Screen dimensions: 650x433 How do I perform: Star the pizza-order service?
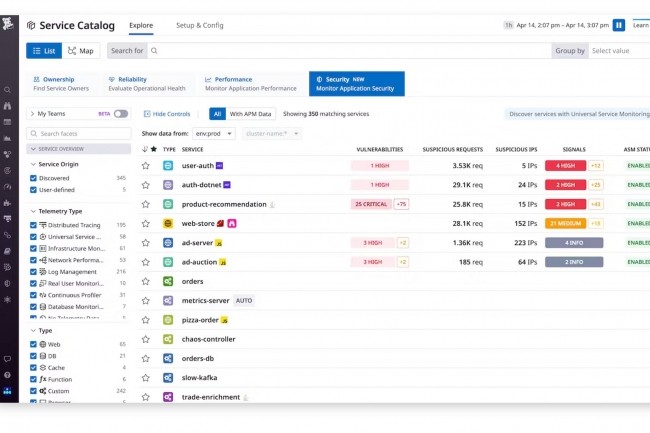(146, 320)
